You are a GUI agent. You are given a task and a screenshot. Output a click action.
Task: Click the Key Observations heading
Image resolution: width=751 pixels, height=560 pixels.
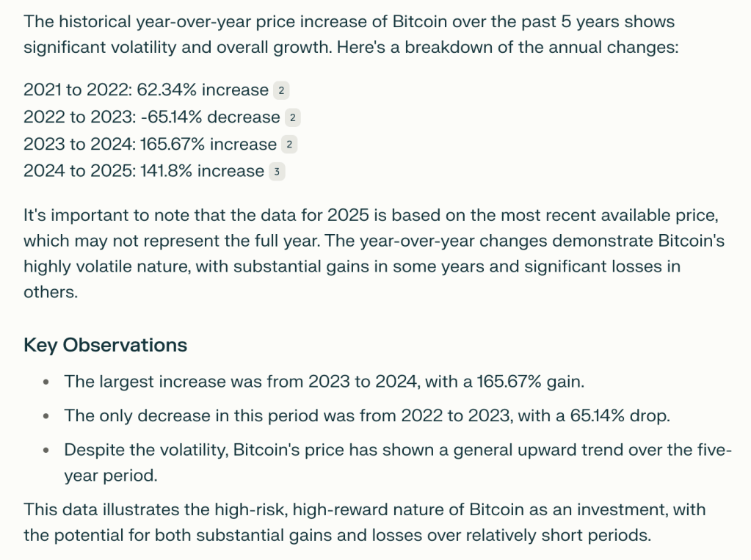(105, 345)
